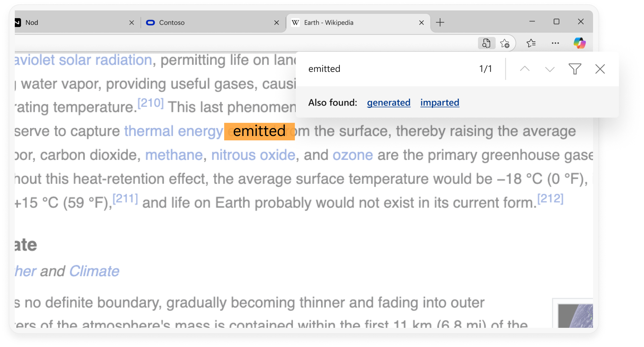The height and width of the screenshot is (347, 644).
Task: Open citation reference [211]
Action: pyautogui.click(x=125, y=199)
